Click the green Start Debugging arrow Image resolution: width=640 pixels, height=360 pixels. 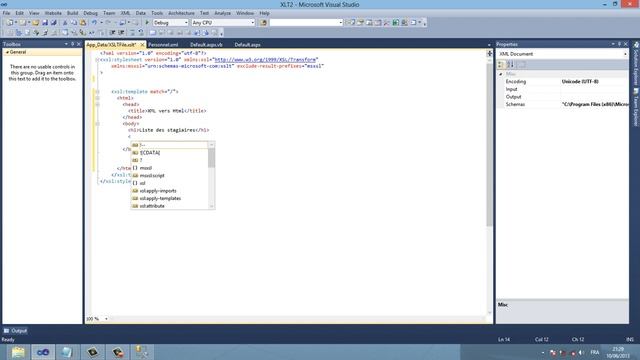pos(147,22)
